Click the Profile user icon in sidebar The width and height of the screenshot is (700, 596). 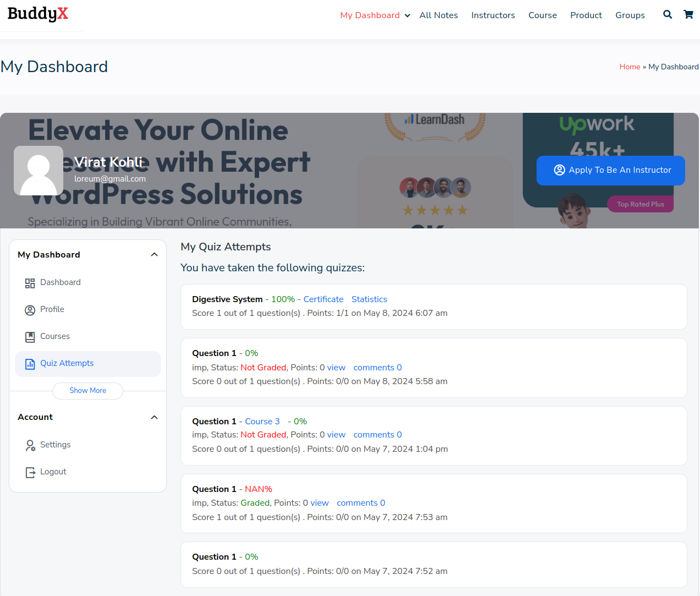30,310
